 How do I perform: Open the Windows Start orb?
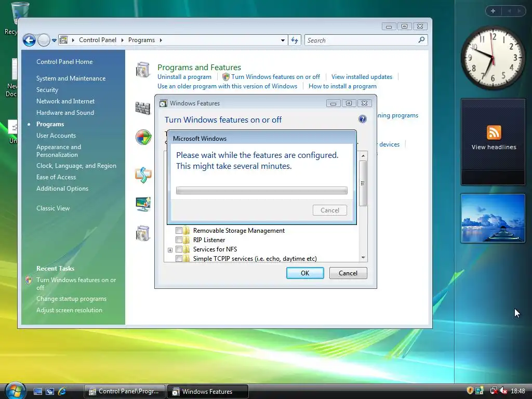tap(15, 390)
